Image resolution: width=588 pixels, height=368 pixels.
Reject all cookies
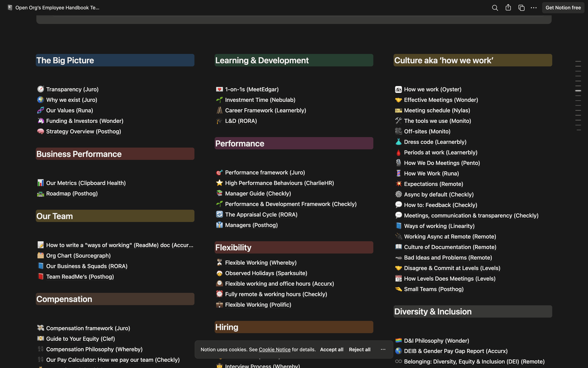click(x=360, y=350)
